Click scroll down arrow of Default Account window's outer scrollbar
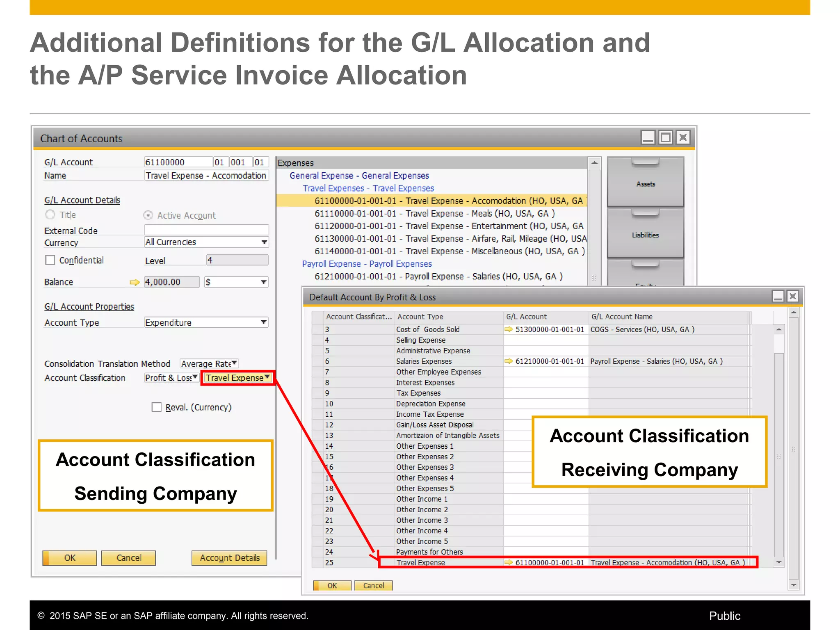The width and height of the screenshot is (840, 630). tap(794, 585)
